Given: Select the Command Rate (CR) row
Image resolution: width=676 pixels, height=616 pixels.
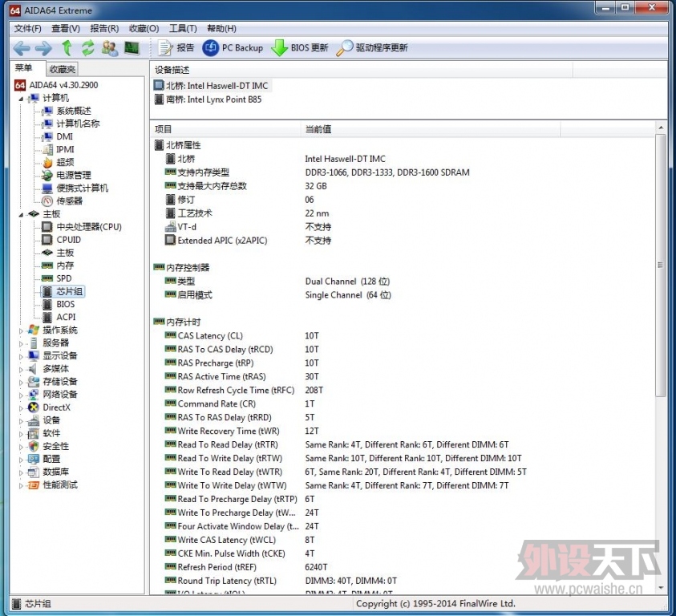Looking at the screenshot, I should pyautogui.click(x=403, y=404).
